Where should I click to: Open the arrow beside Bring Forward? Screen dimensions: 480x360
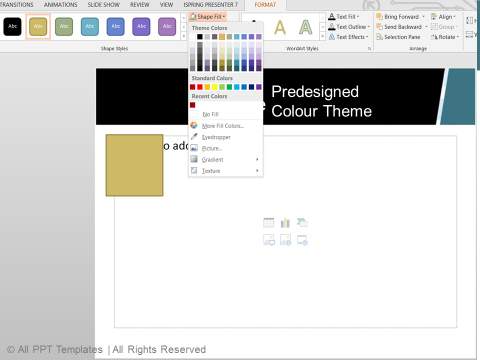[x=424, y=17]
